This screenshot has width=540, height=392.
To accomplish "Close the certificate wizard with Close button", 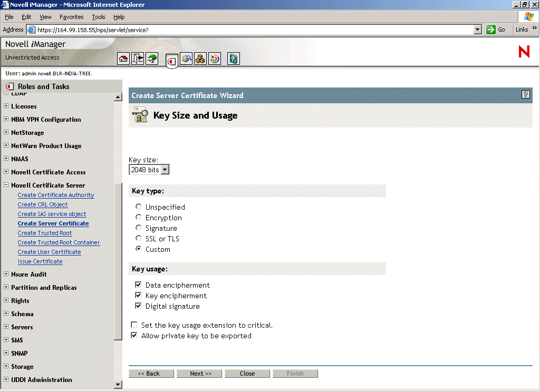I will pyautogui.click(x=247, y=374).
